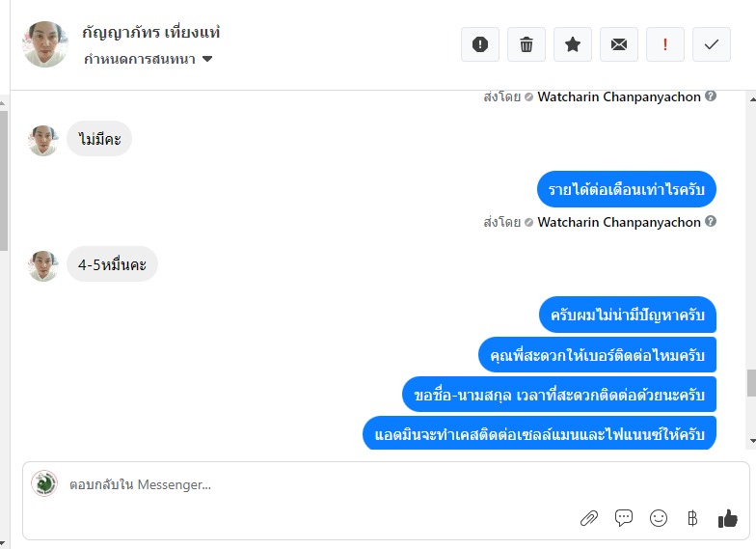The width and height of the screenshot is (756, 549).
Task: Star this conversation for follow up
Action: [x=573, y=44]
